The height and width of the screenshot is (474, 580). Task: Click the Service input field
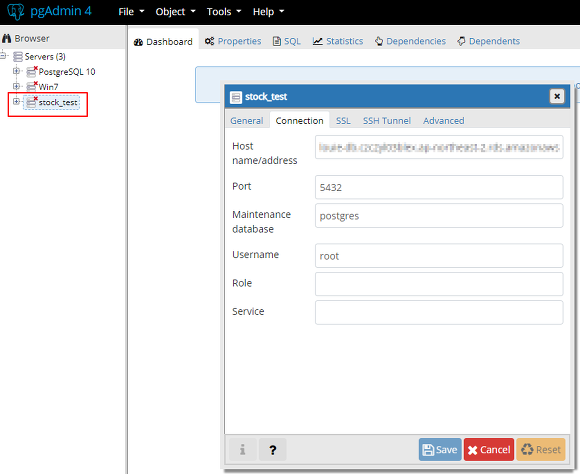pyautogui.click(x=439, y=313)
